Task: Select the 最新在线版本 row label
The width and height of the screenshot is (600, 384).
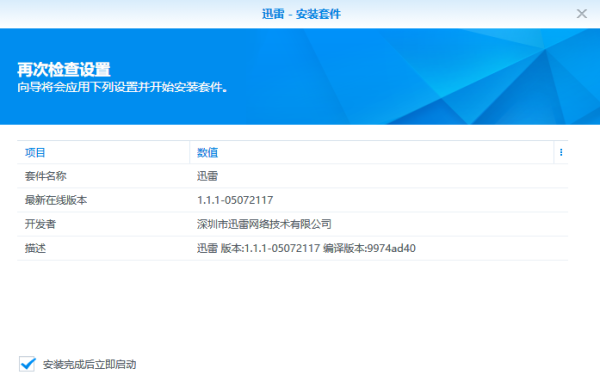Action: tap(56, 200)
